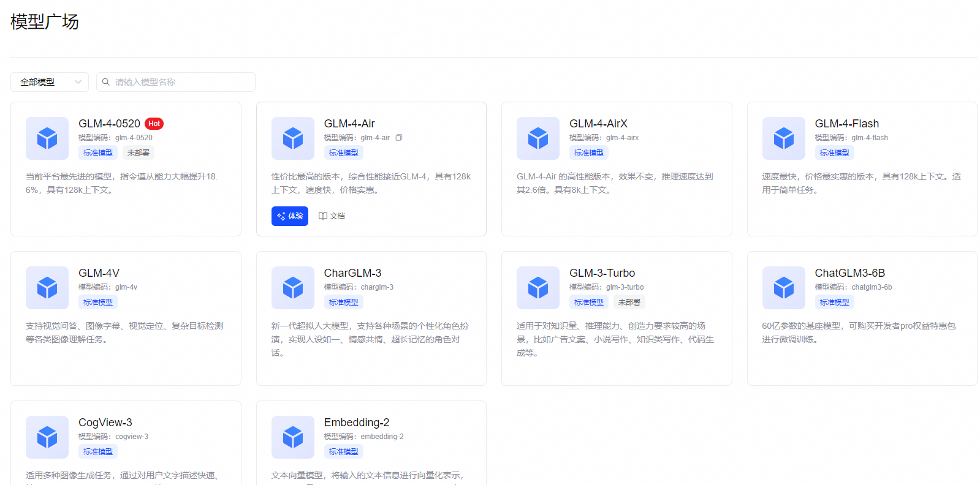This screenshot has width=980, height=485.
Task: Click the 标准模型 tag on GLM-3-Turbo
Action: click(589, 303)
